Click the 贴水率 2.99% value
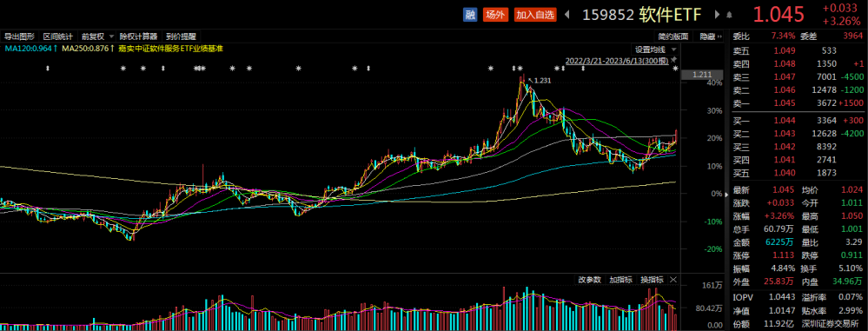 pyautogui.click(x=851, y=310)
